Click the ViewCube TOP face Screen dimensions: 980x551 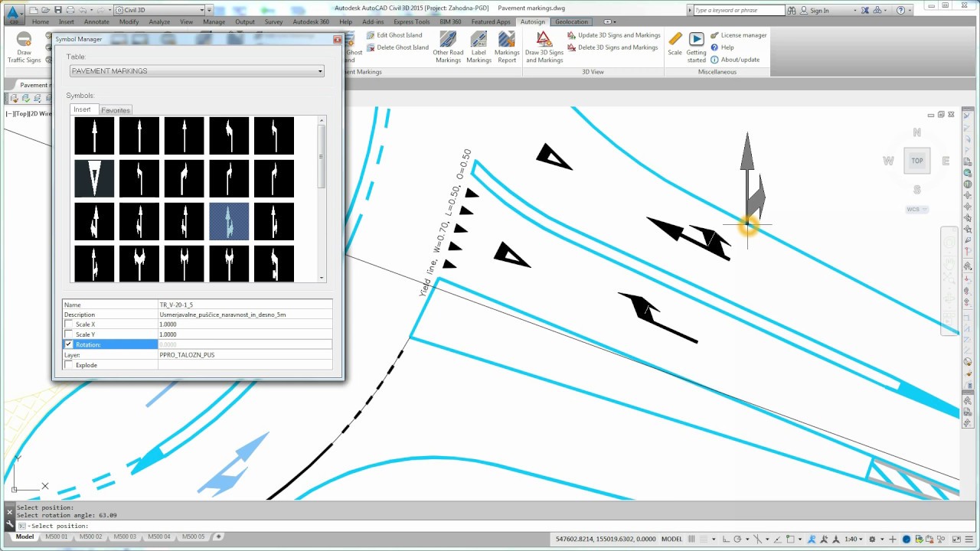916,161
